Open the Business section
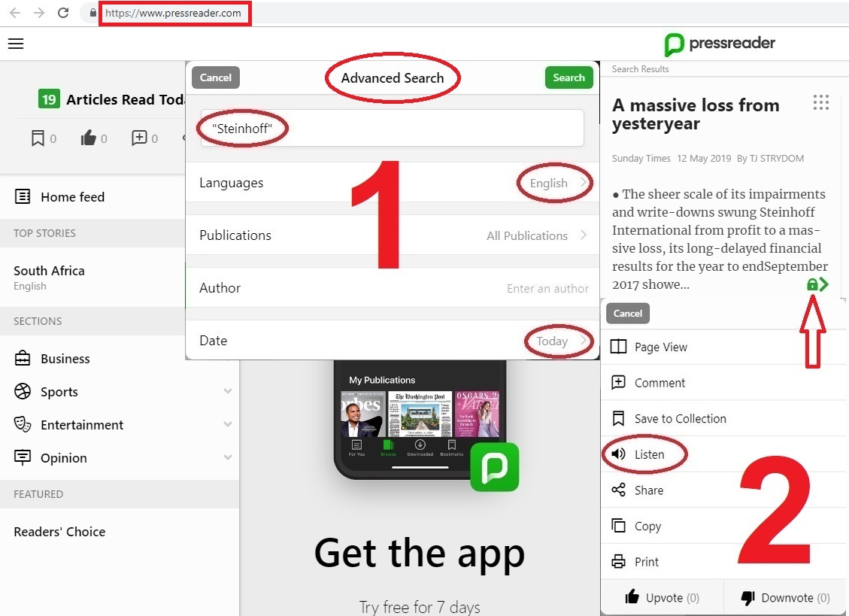Image resolution: width=849 pixels, height=616 pixels. (x=65, y=358)
